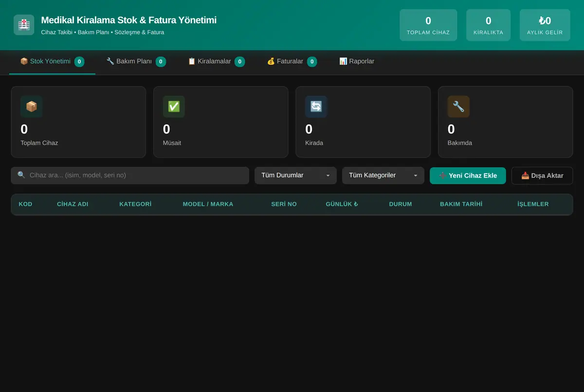
Task: Click the Müsait card label
Action: [172, 143]
